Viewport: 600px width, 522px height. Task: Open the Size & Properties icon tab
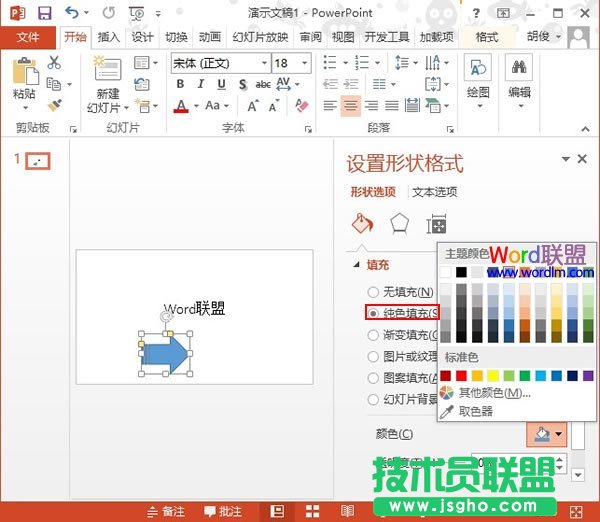(x=436, y=224)
